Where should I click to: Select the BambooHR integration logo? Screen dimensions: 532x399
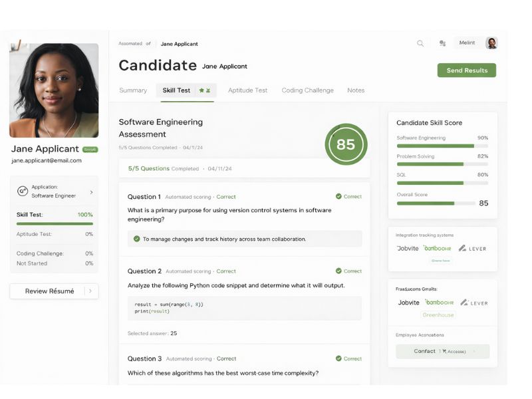tap(439, 247)
